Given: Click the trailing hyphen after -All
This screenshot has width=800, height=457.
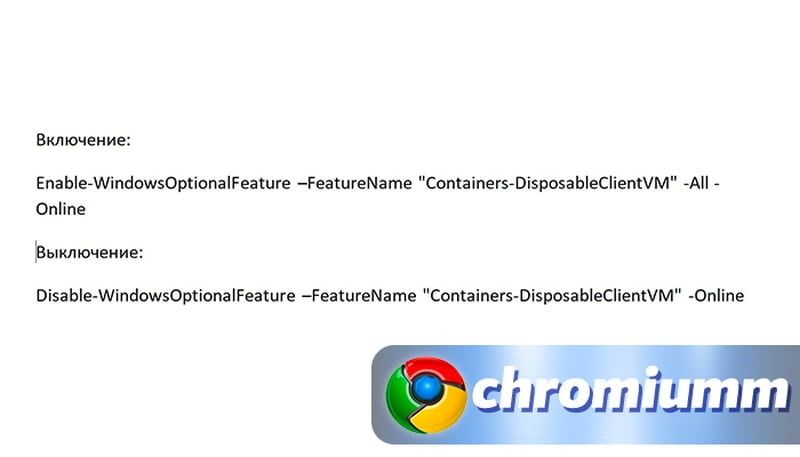Looking at the screenshot, I should coord(716,184).
